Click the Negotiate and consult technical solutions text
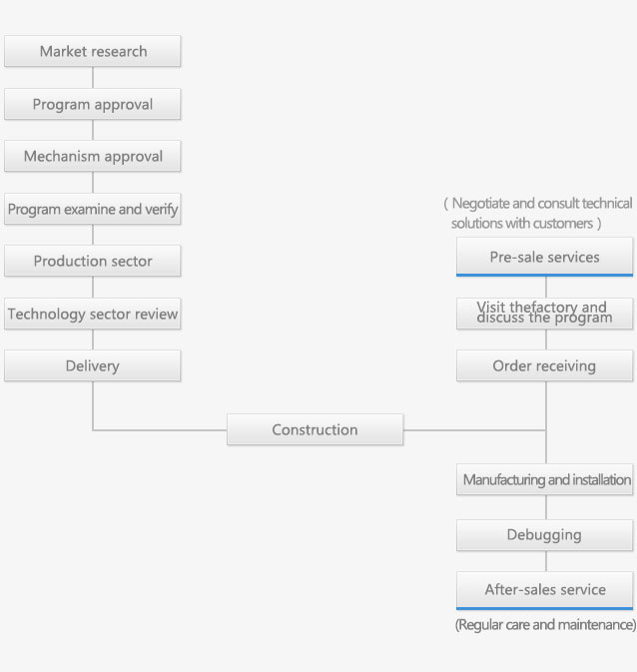The height and width of the screenshot is (672, 637). [538, 213]
